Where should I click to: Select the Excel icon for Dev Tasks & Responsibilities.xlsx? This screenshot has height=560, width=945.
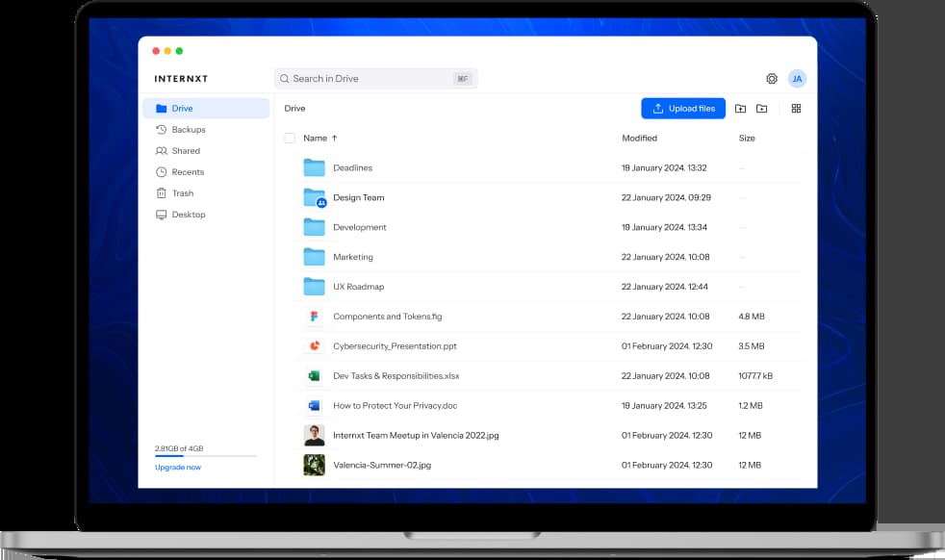coord(314,376)
